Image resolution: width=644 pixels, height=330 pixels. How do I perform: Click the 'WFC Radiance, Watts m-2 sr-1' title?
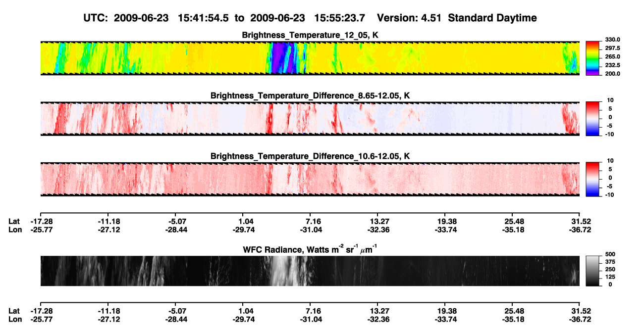[x=310, y=249]
